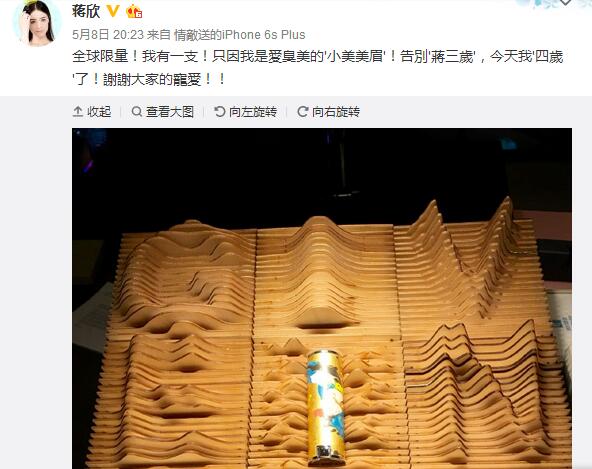592x469 pixels.
Task: Rotate image left via 向左旋转 text
Action: coord(253,112)
